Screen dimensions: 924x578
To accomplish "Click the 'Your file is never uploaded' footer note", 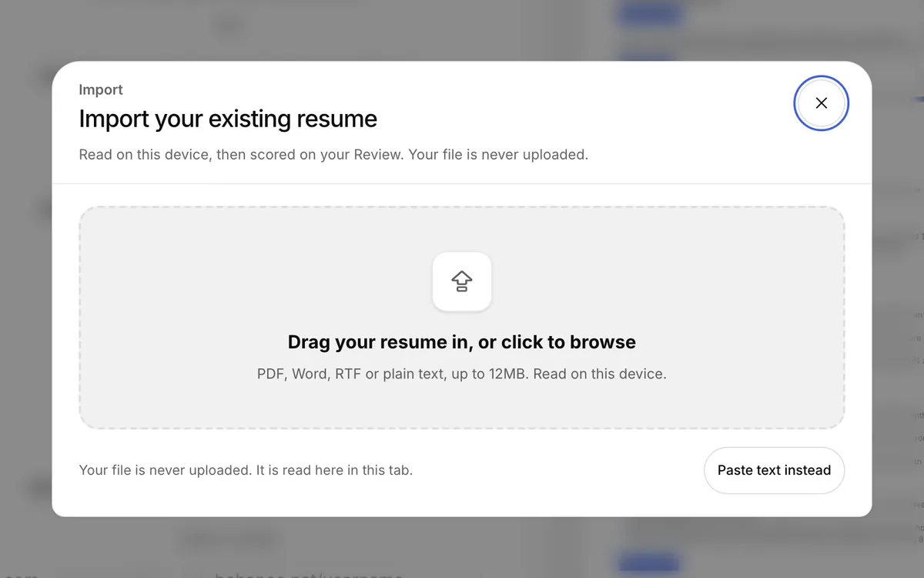I will 246,470.
